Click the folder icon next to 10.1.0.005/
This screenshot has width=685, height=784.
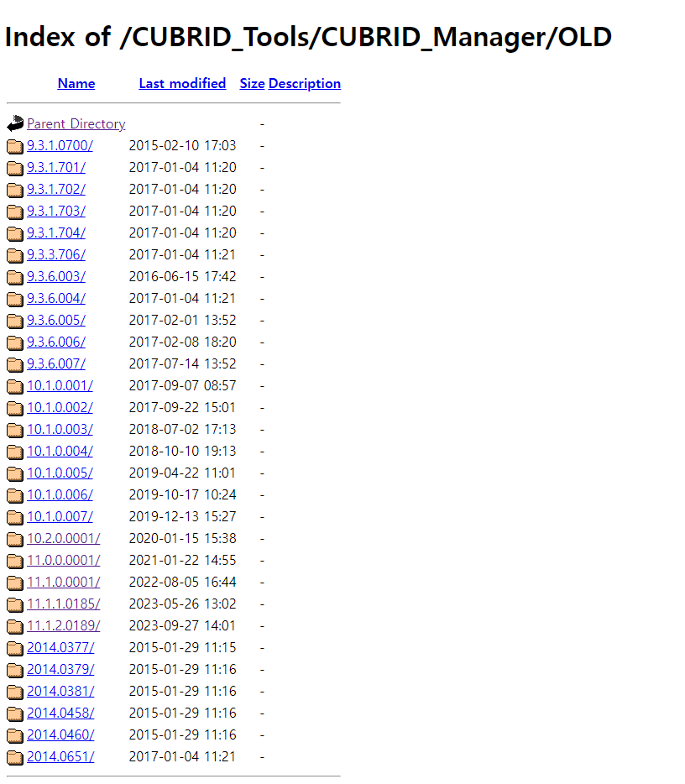15,474
